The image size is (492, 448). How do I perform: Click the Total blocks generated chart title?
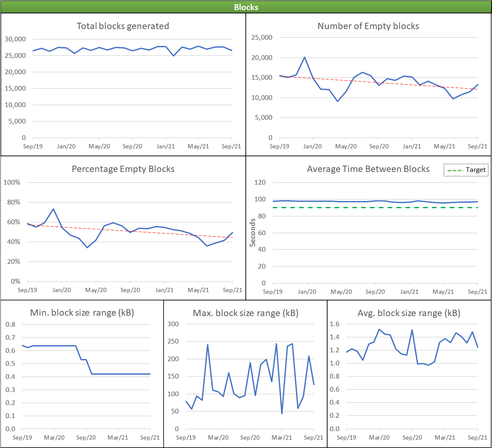(x=123, y=26)
